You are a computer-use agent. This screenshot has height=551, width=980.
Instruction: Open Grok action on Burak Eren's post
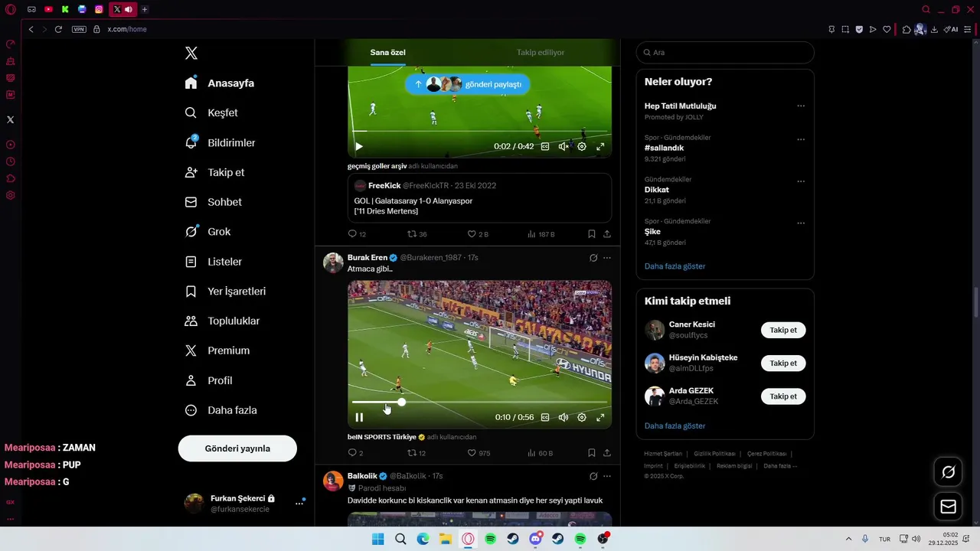[593, 258]
